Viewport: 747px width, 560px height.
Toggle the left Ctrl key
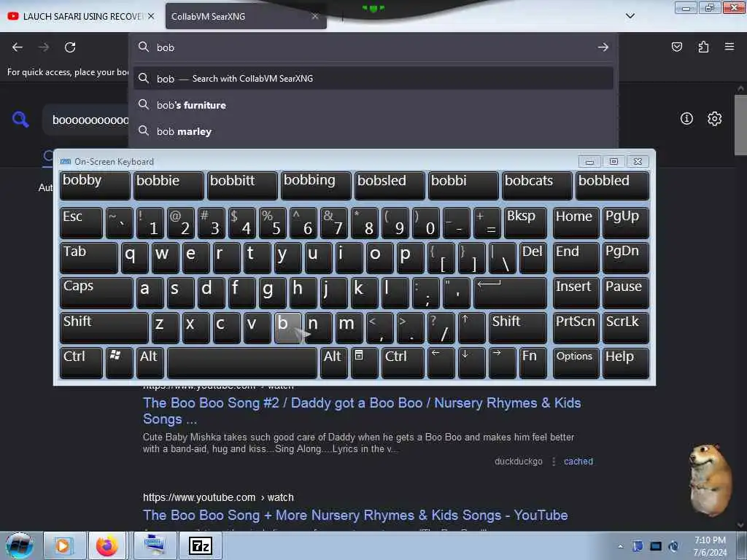(x=81, y=363)
